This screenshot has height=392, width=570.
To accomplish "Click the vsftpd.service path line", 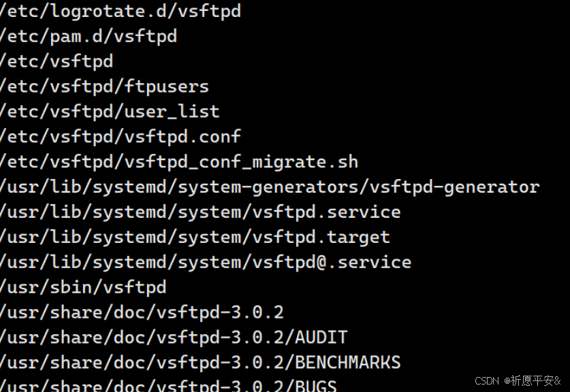I will (x=200, y=212).
